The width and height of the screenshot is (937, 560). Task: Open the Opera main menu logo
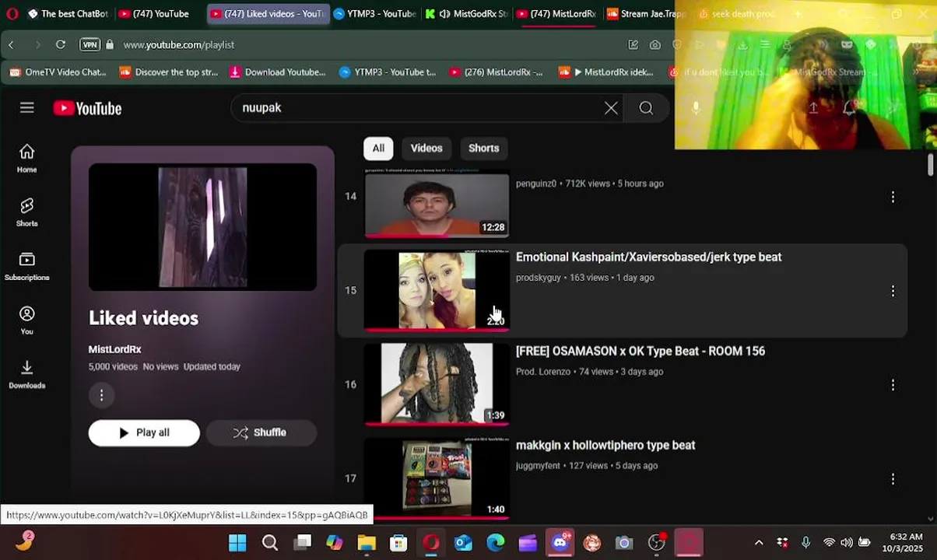click(12, 13)
